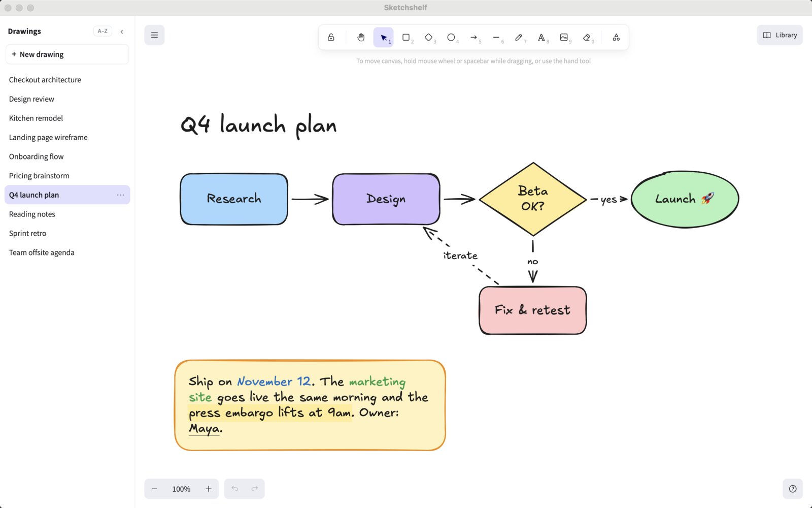Select the Hand pan tool
The image size is (812, 508).
click(x=361, y=37)
